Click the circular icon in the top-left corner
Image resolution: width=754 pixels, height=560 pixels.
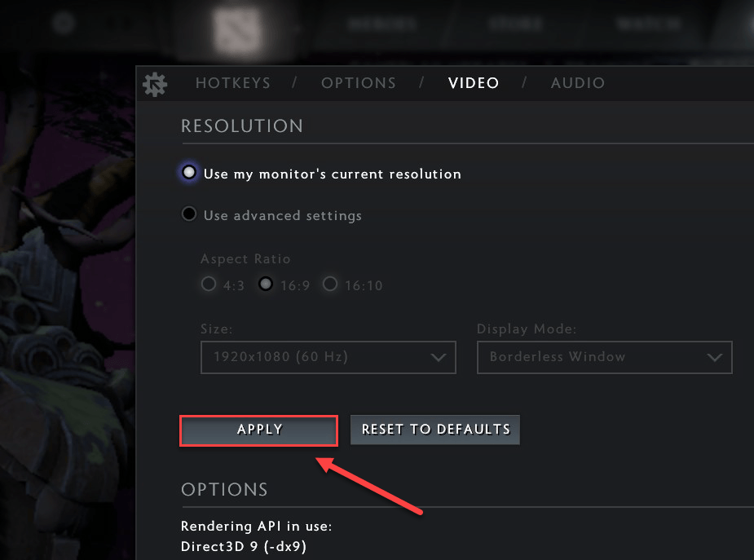[x=64, y=23]
